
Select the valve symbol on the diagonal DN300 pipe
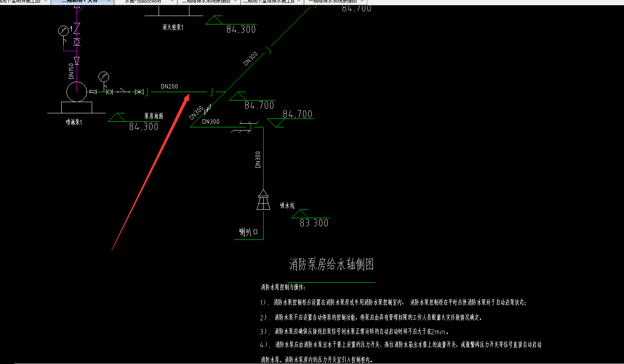(207, 109)
